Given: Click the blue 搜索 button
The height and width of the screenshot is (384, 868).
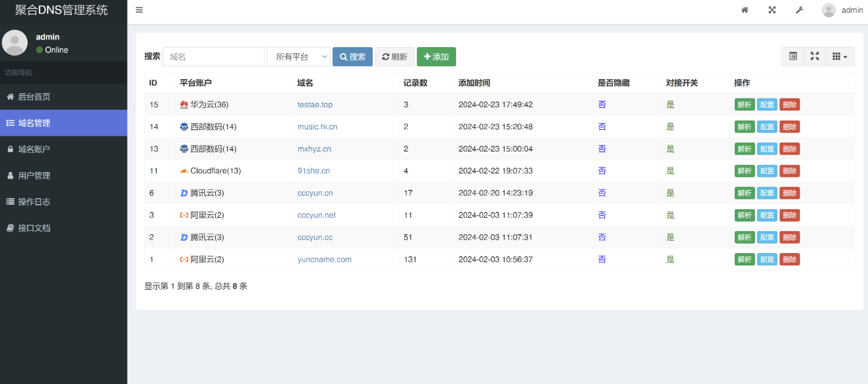Looking at the screenshot, I should pyautogui.click(x=352, y=57).
